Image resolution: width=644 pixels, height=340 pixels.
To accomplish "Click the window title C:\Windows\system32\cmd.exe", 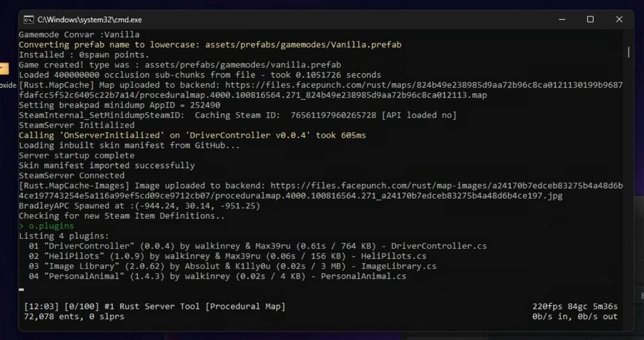I will click(90, 20).
